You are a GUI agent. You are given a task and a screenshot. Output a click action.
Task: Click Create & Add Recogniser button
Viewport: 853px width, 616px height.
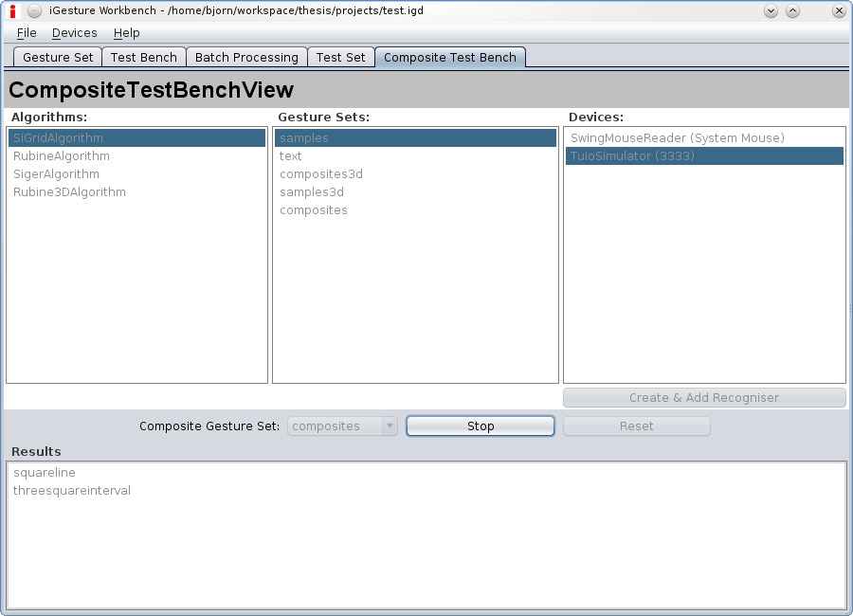tap(703, 398)
